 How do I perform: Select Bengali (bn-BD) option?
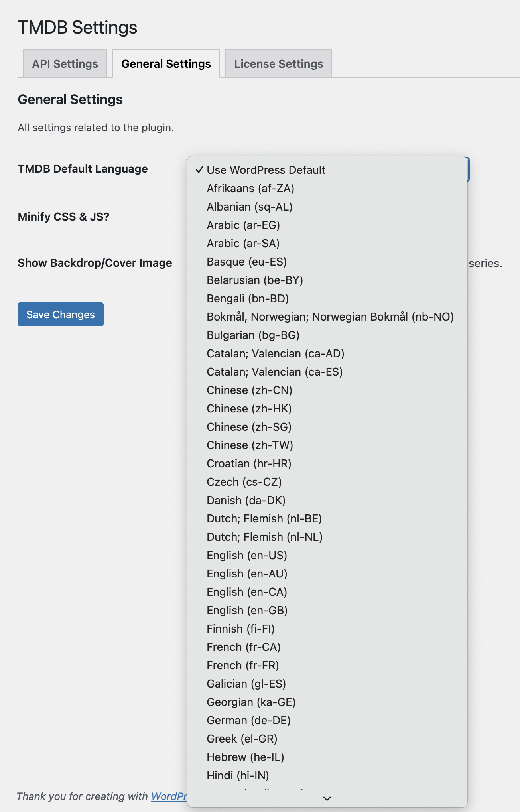(327, 298)
